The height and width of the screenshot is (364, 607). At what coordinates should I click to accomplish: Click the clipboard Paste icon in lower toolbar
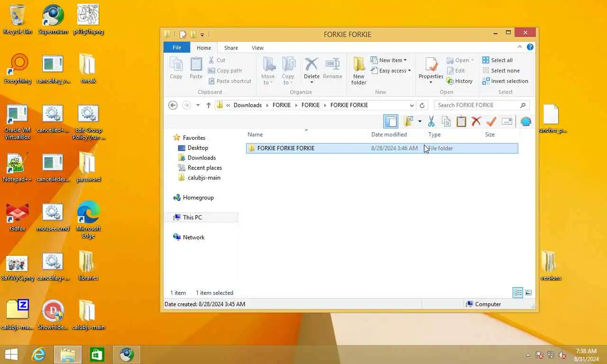pyautogui.click(x=461, y=121)
